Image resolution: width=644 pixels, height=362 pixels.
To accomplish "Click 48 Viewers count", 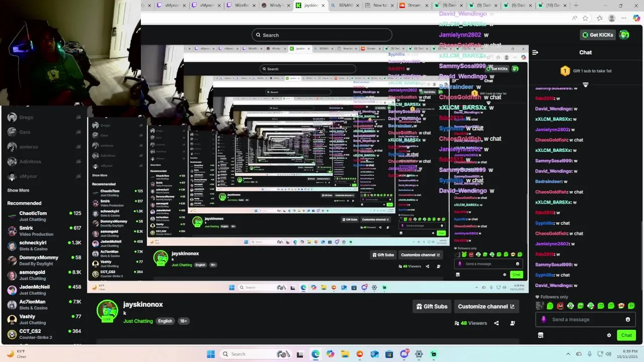I will pos(470,323).
